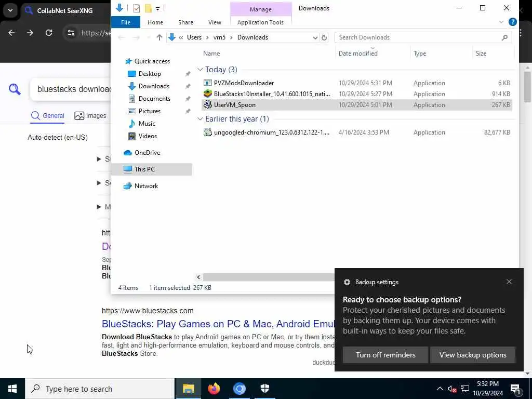This screenshot has height=399, width=532.
Task: Switch to the Share ribbon tab
Action: click(185, 22)
